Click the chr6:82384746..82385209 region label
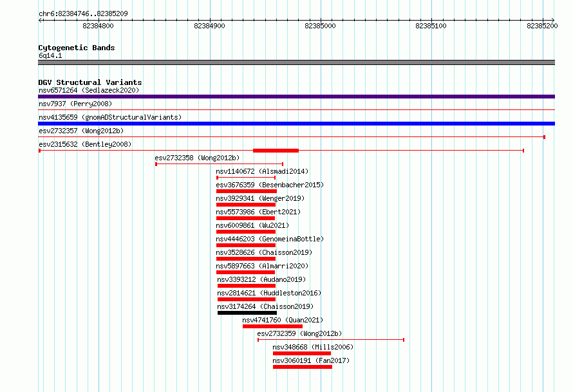Viewport: 573px width, 392px height. point(83,14)
